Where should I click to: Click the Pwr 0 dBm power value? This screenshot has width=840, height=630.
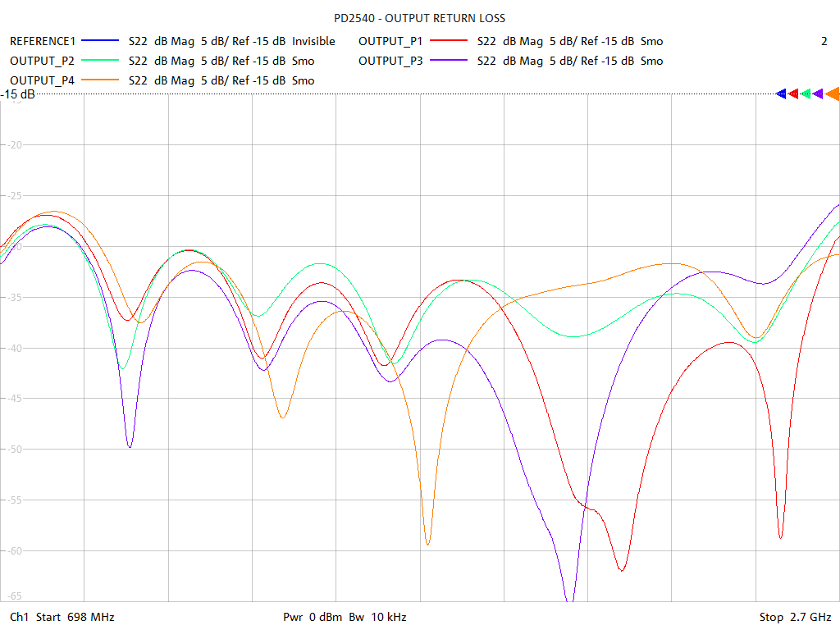pyautogui.click(x=313, y=617)
